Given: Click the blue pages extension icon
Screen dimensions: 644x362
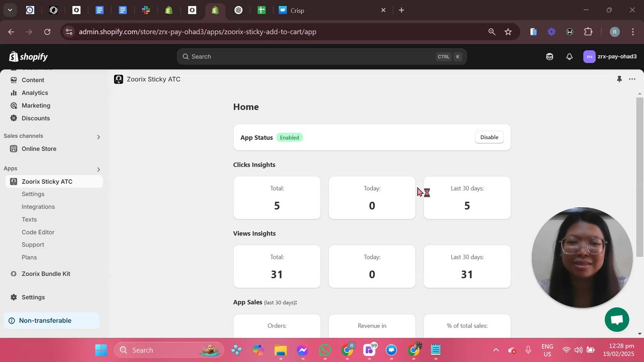Looking at the screenshot, I should point(533,32).
